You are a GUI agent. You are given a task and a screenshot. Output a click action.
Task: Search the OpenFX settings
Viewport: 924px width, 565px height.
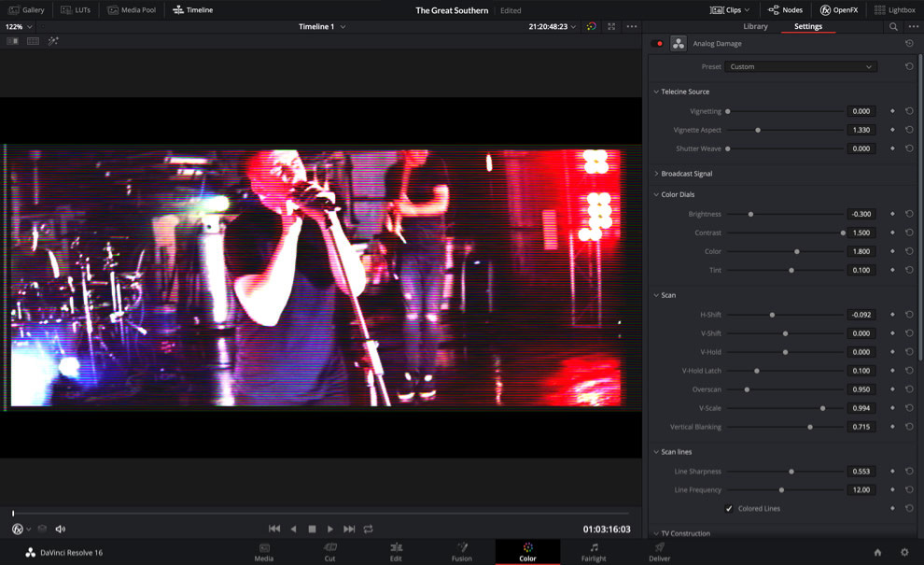(893, 26)
